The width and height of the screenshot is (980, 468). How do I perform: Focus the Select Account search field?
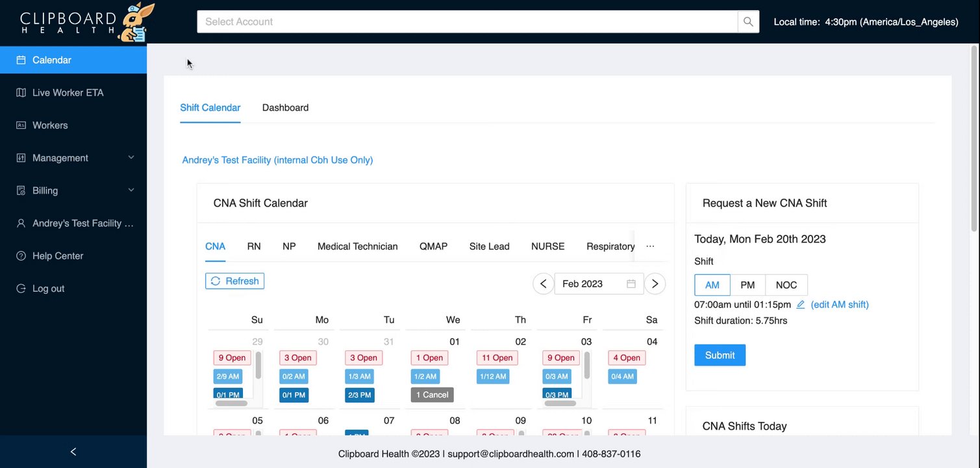[x=468, y=21]
